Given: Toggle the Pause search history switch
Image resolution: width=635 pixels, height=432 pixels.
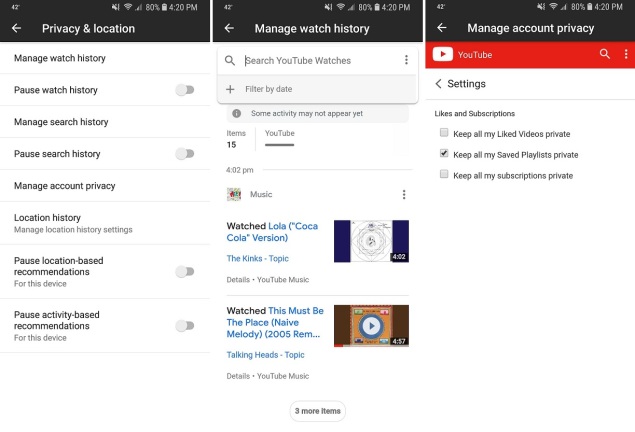Looking at the screenshot, I should pos(185,154).
